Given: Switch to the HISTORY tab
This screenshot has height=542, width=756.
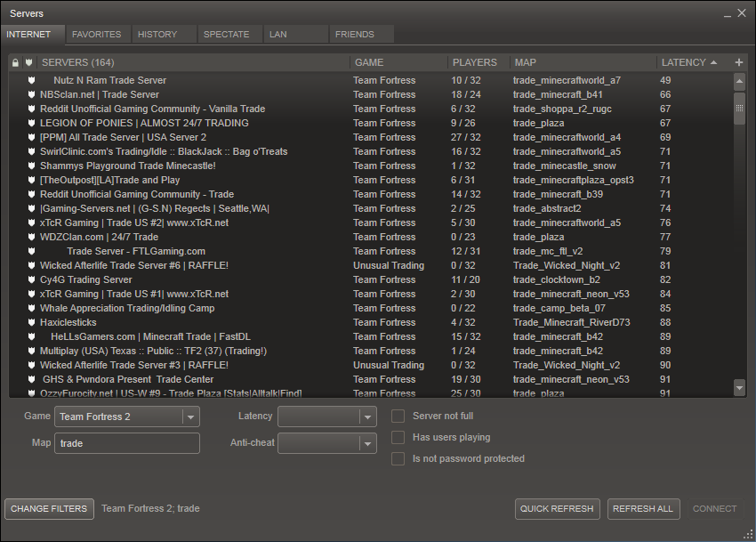Looking at the screenshot, I should 164,35.
